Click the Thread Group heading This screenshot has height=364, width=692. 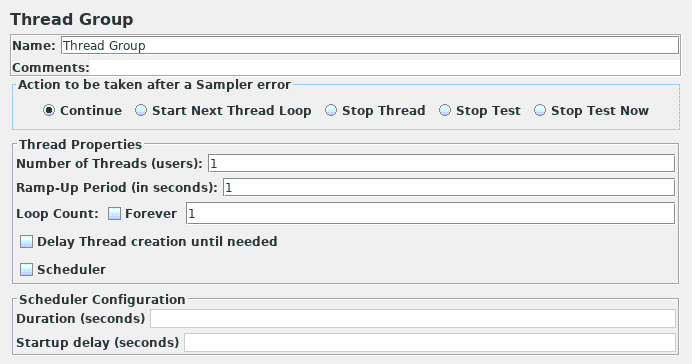(71, 19)
